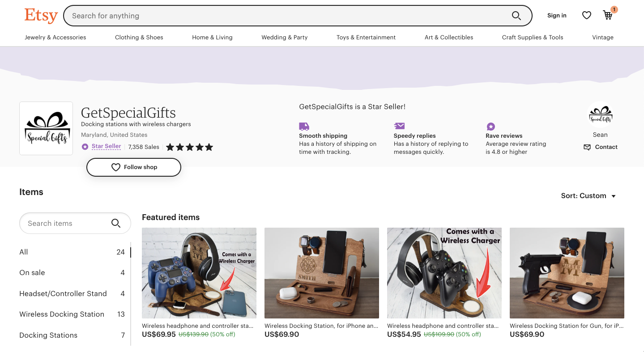Click the Search for anything field

click(286, 16)
